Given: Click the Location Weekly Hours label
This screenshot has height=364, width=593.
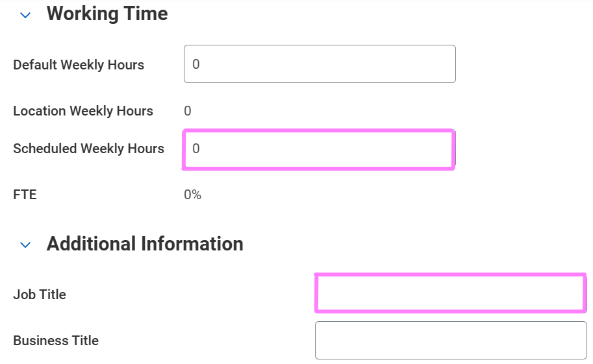Looking at the screenshot, I should pos(83,111).
